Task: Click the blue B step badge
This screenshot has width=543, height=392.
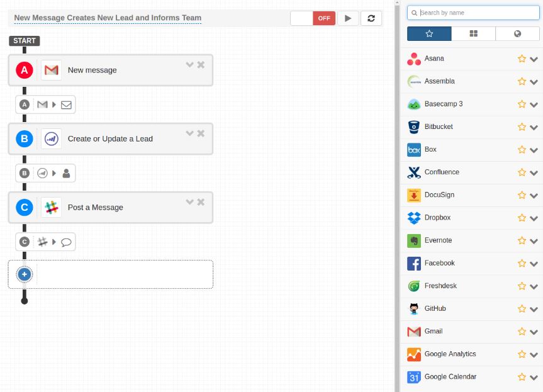Action: 25,139
